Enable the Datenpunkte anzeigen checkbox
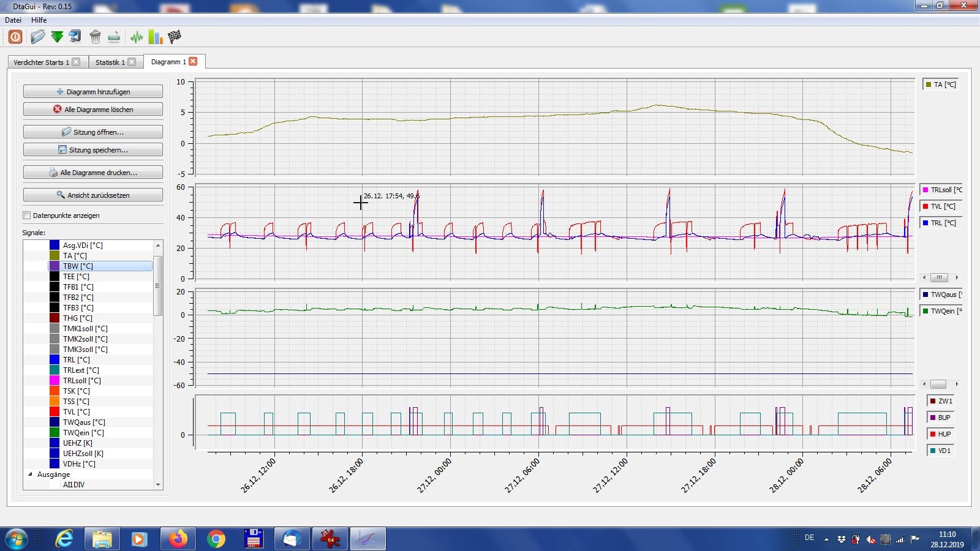This screenshot has height=551, width=980. [27, 216]
